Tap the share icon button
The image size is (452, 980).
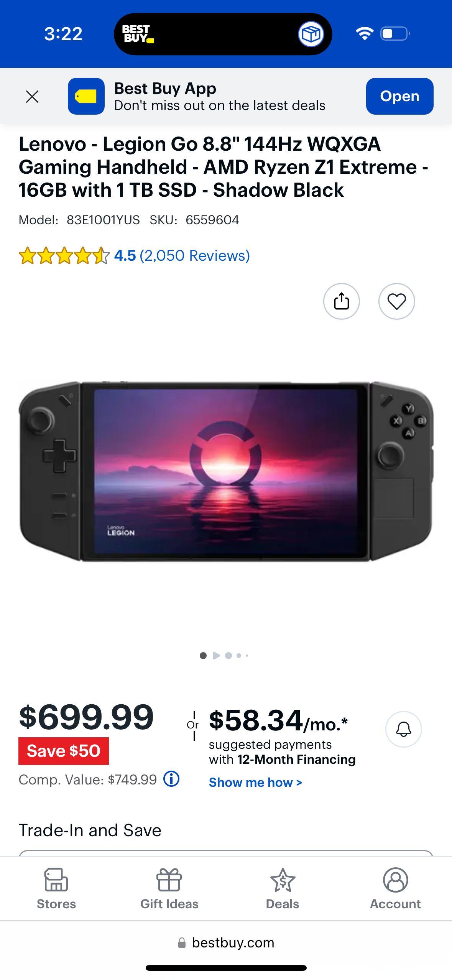click(341, 301)
